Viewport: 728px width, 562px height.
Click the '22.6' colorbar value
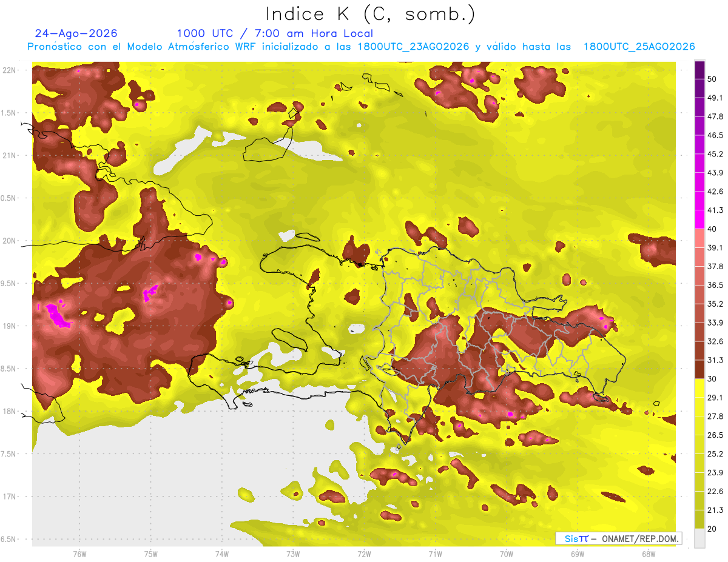click(715, 491)
